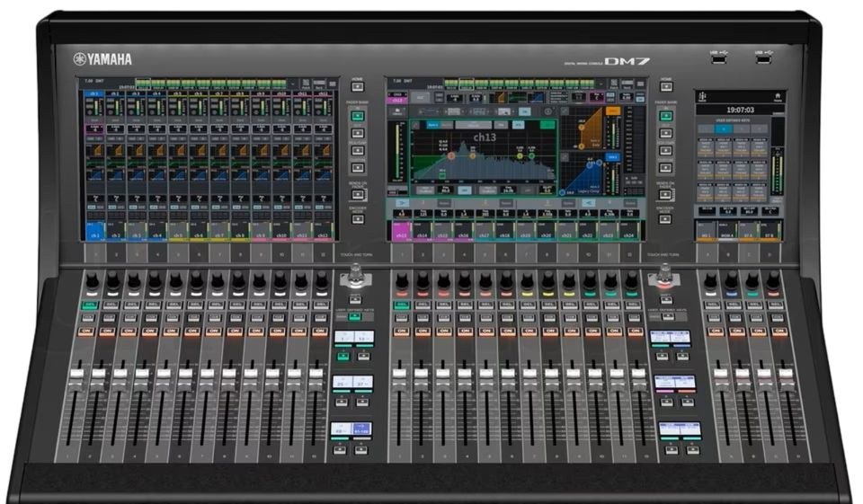Tap the upper orange threshold handle on the dynamics 1 graph
Image resolution: width=863 pixels, height=504 pixels.
pyautogui.click(x=581, y=128)
